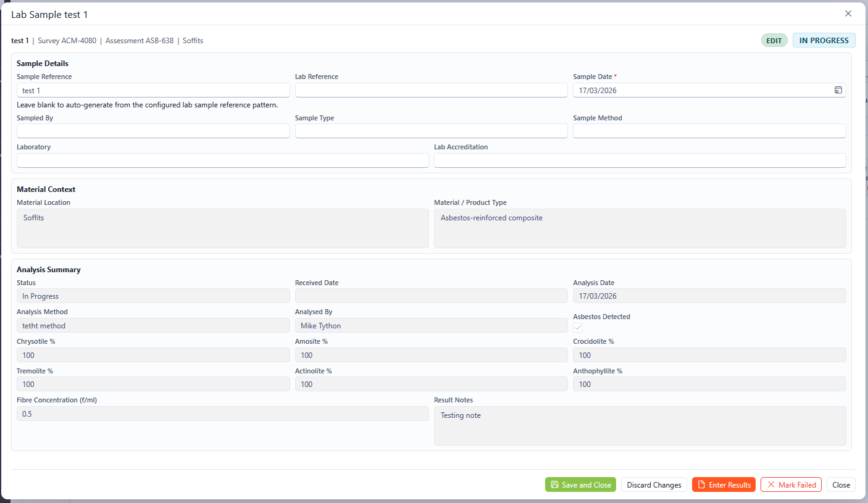868x503 pixels.
Task: Open the Sample Date calendar picker icon
Action: [838, 90]
